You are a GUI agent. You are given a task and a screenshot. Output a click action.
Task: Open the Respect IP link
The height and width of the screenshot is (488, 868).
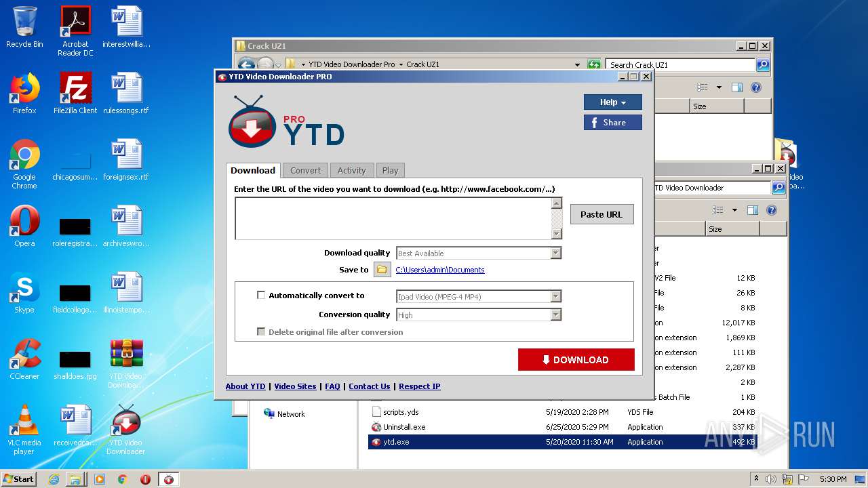click(x=420, y=386)
